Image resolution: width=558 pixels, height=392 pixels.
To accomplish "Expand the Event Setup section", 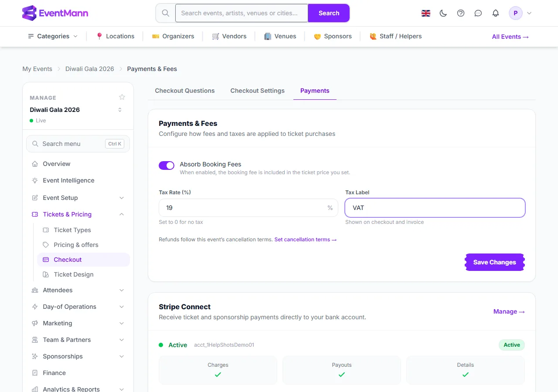I will click(x=78, y=198).
